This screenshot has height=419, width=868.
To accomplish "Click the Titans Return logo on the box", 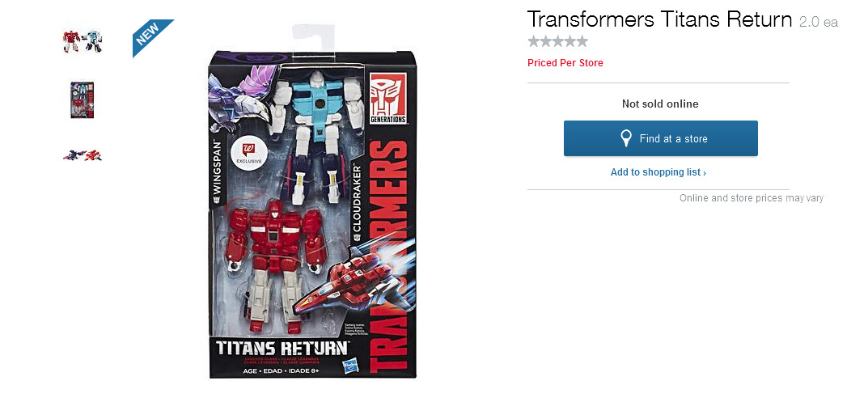I will click(282, 348).
